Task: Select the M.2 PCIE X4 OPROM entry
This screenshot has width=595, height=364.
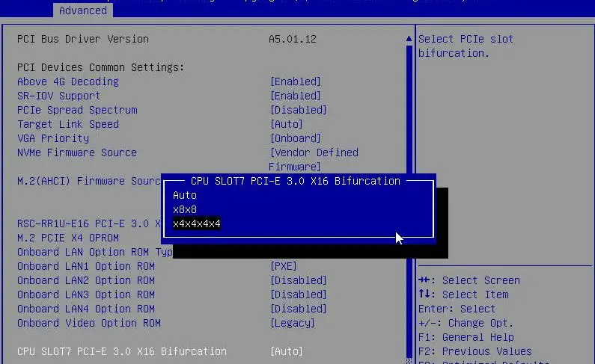Action: click(67, 238)
